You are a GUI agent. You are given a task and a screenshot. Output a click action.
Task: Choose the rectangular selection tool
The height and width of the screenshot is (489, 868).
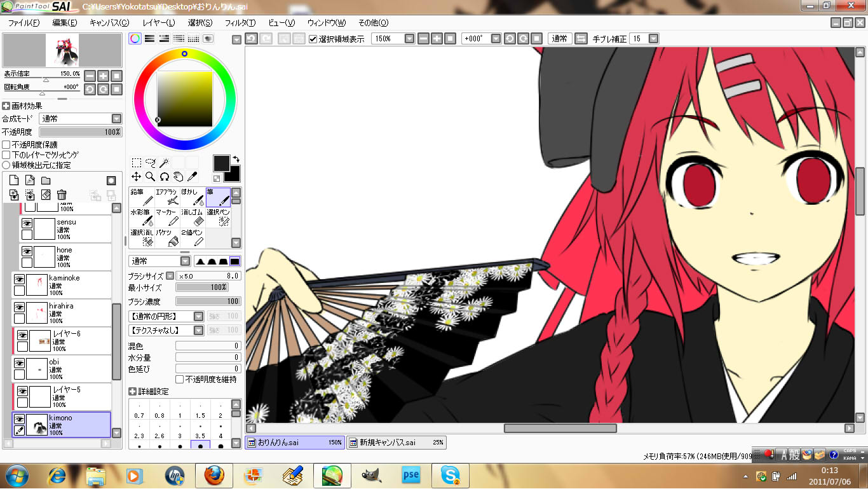tap(137, 163)
